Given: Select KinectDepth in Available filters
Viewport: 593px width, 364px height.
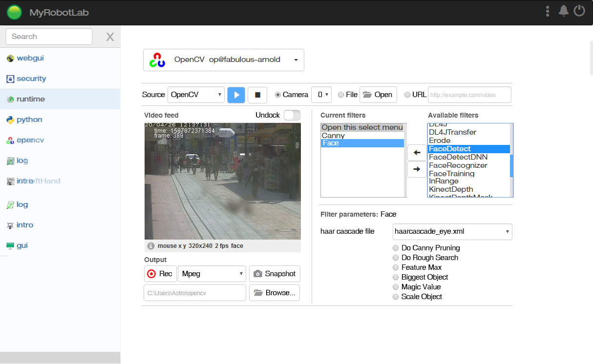Looking at the screenshot, I should (x=469, y=189).
